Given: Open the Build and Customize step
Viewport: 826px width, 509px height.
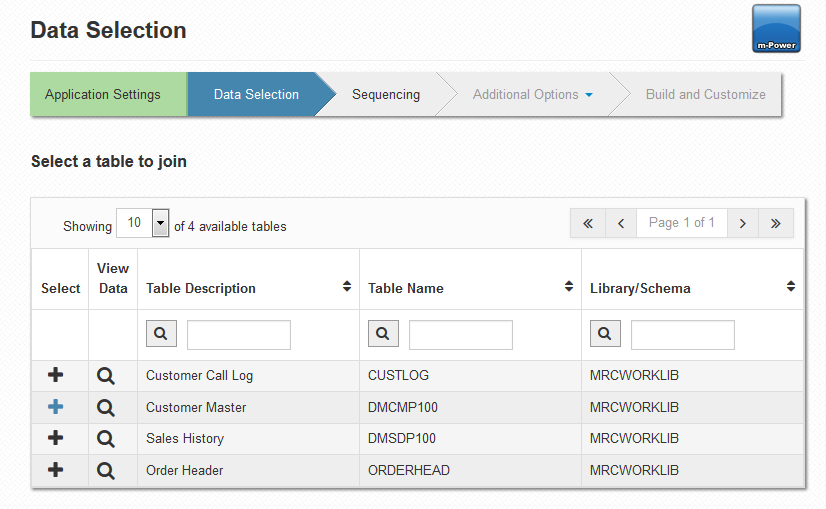Looking at the screenshot, I should (705, 94).
